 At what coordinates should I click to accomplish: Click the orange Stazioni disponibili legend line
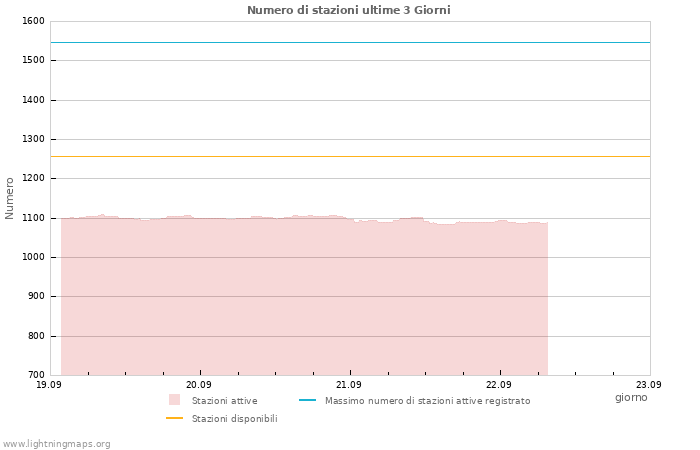pyautogui.click(x=174, y=418)
